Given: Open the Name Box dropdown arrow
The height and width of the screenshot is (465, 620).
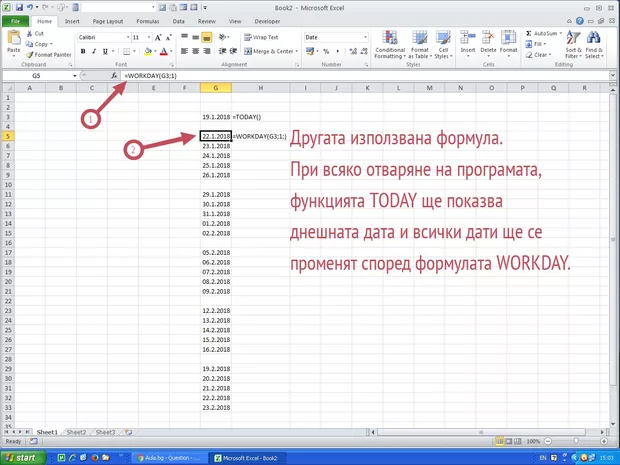Looking at the screenshot, I should (x=74, y=76).
